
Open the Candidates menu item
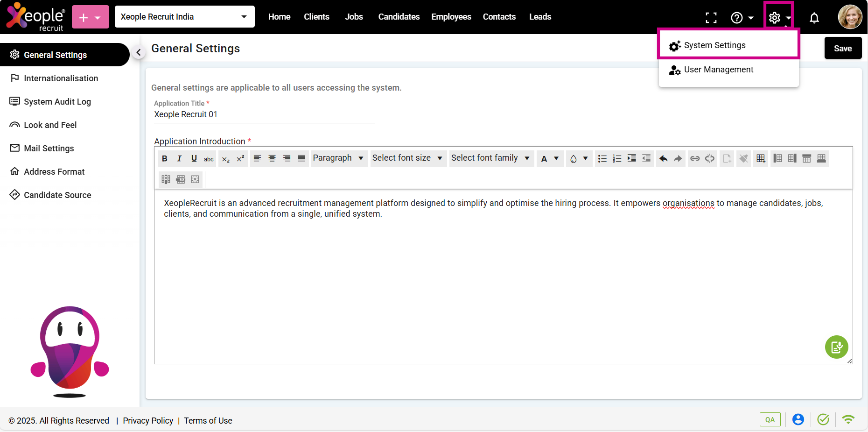pos(399,17)
